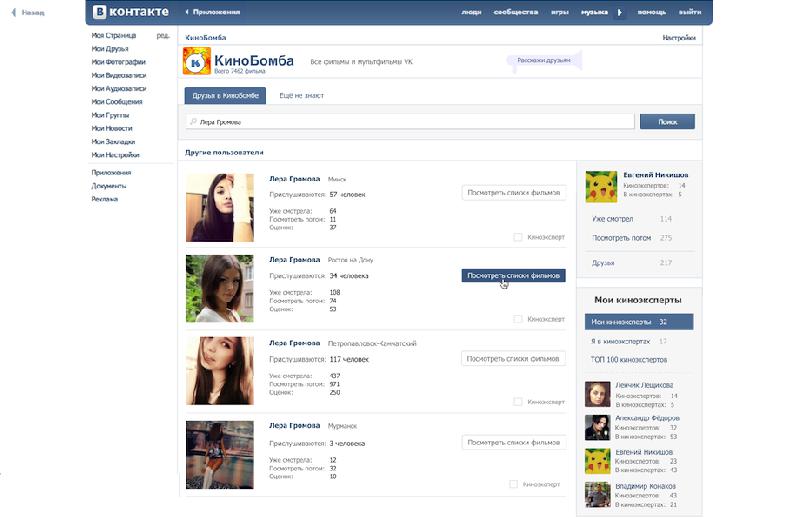Open Евгений Никишов Pikachu avatar in experts list
Image resolution: width=800 pixels, height=518 pixels.
597,461
